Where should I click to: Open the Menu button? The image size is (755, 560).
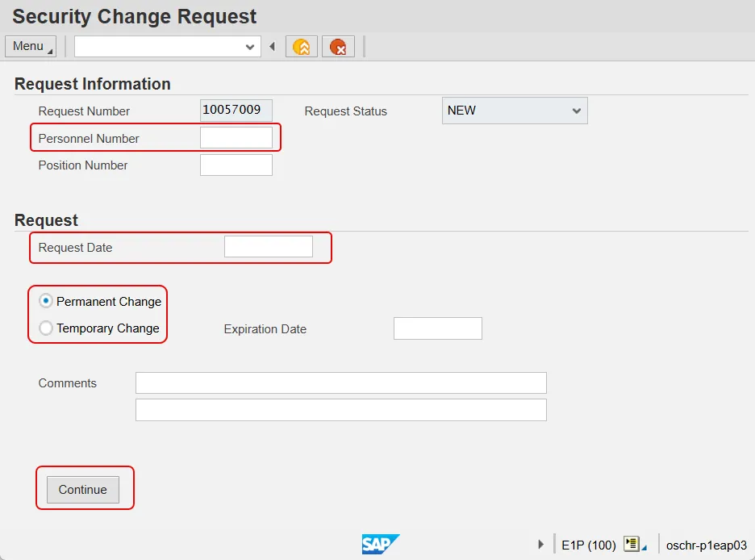[31, 47]
